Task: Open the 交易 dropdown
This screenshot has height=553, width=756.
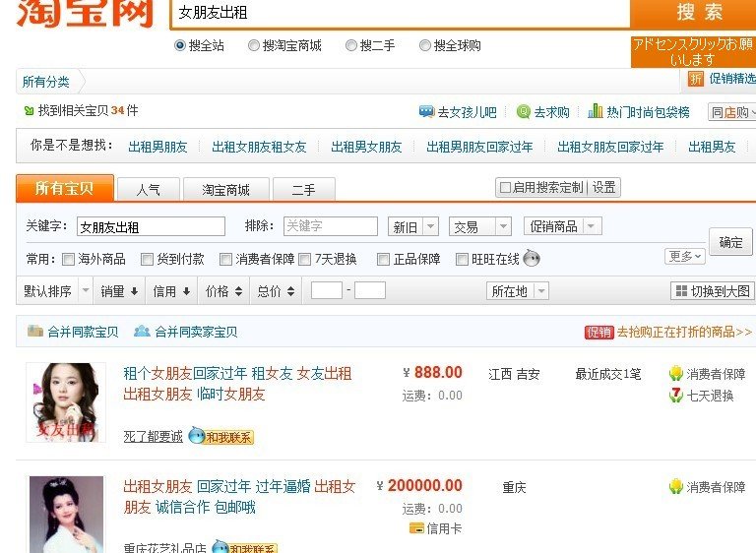Action: click(x=479, y=226)
